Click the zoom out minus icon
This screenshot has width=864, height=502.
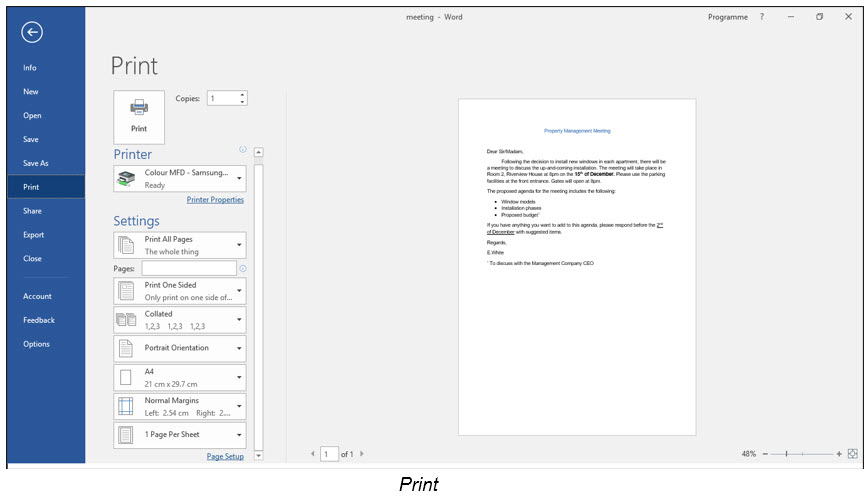[765, 454]
